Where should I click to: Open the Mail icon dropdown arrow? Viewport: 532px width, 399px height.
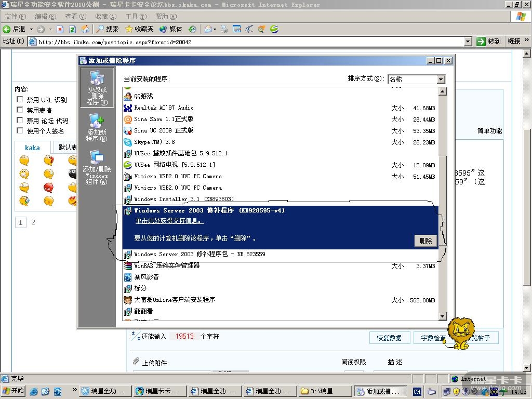[x=215, y=30]
